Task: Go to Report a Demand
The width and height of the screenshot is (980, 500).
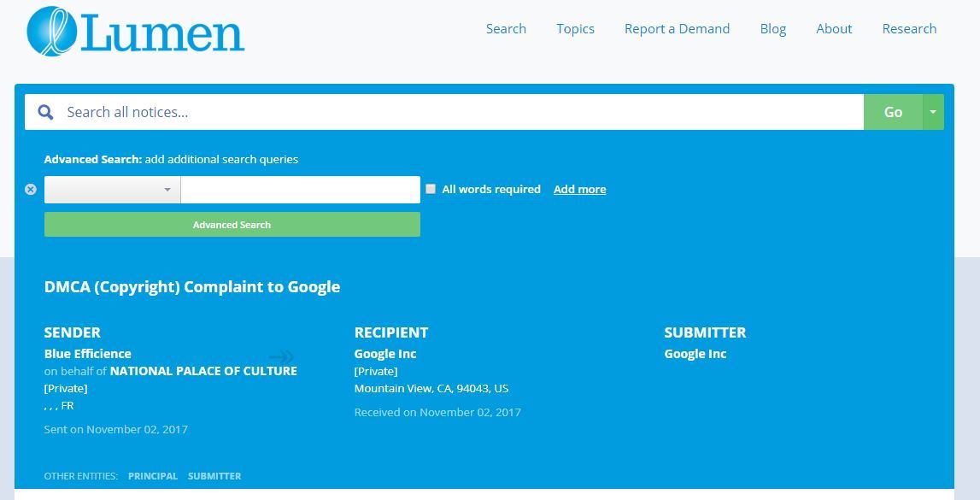Action: coord(677,29)
